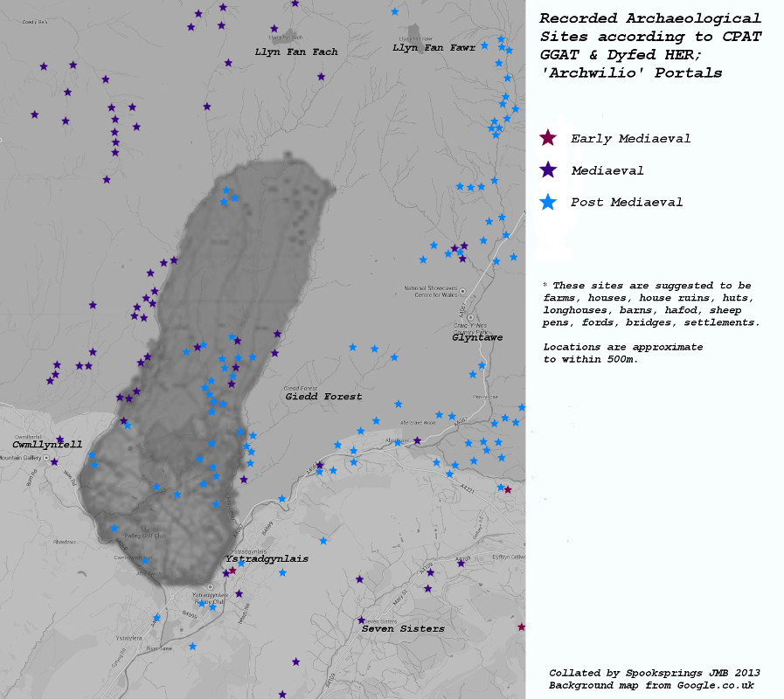Click the purple star above the Seven Sisters label
Image resolution: width=784 pixels, height=699 pixels.
coord(361,620)
